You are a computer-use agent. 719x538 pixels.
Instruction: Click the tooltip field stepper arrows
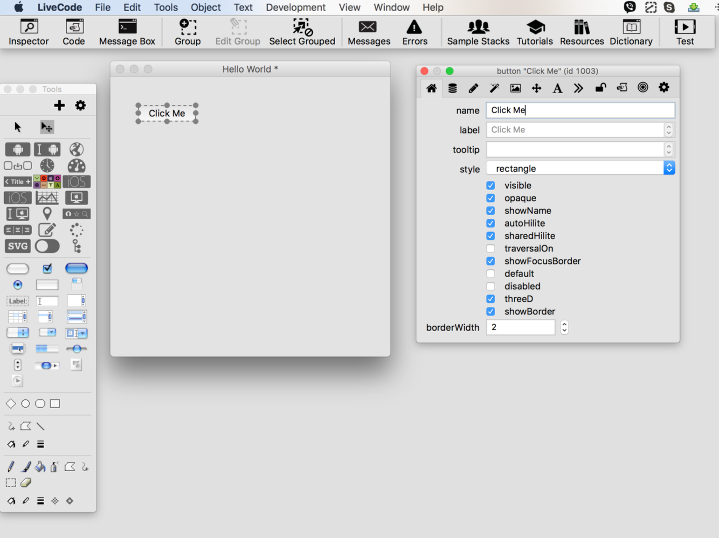point(669,150)
